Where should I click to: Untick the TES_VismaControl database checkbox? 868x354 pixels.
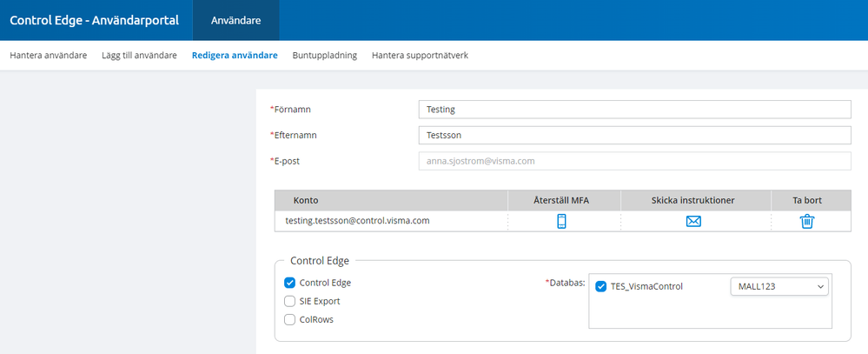click(601, 286)
